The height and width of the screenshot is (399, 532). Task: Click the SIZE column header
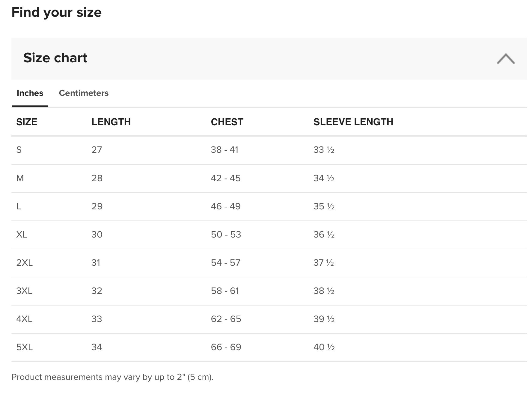pos(27,122)
